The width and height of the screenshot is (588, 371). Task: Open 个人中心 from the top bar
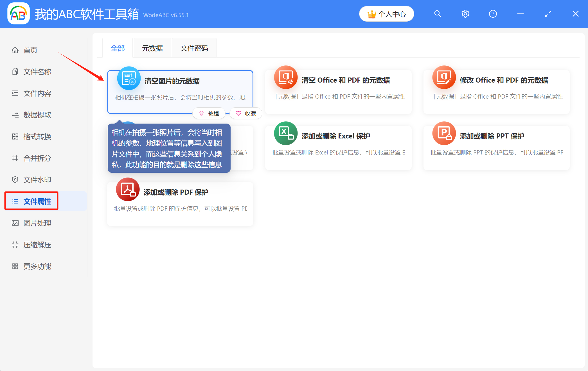click(386, 13)
